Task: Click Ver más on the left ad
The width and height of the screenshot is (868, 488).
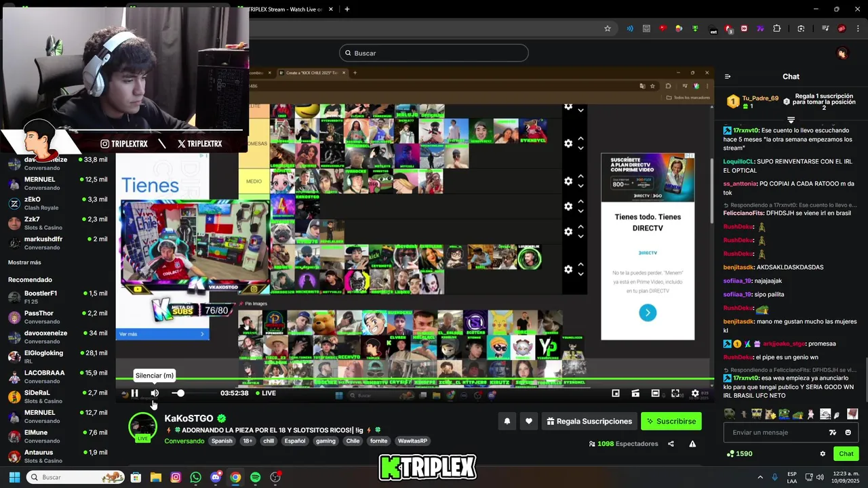Action: coord(162,334)
